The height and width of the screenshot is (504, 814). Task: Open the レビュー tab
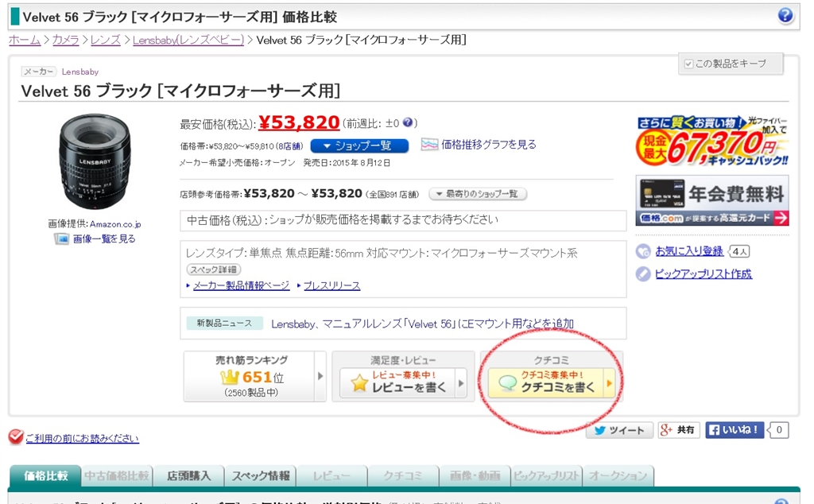coord(332,476)
